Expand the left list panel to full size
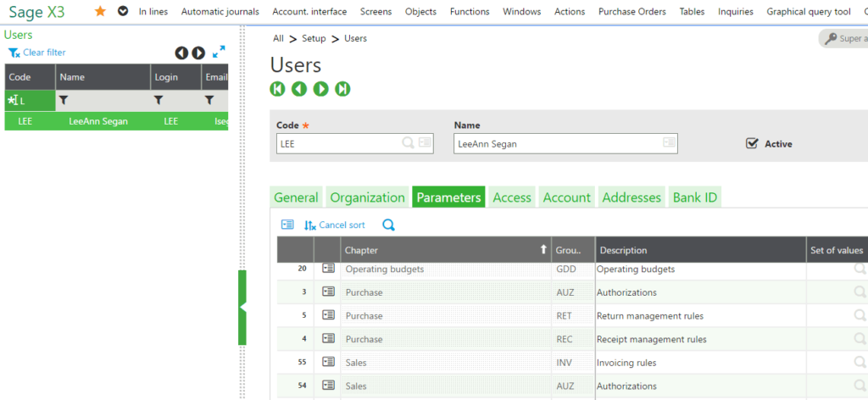The width and height of the screenshot is (868, 400). (219, 52)
